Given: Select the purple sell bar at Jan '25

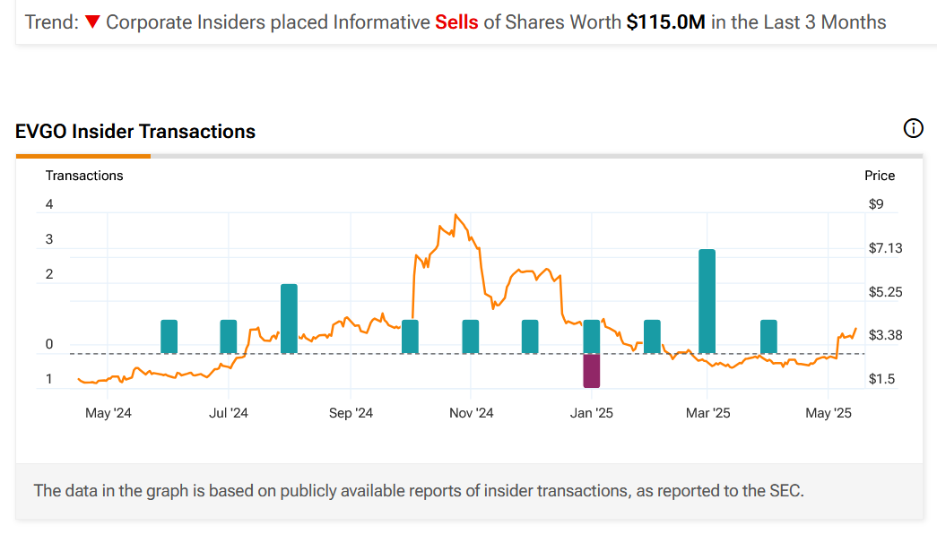Looking at the screenshot, I should tap(592, 371).
